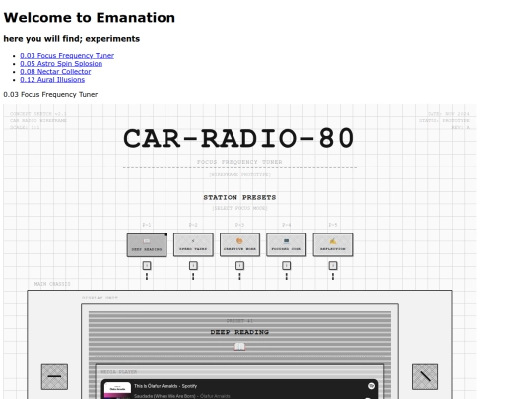Click small square button below Speed Tasks preset
532x399 pixels.
pyautogui.click(x=193, y=265)
